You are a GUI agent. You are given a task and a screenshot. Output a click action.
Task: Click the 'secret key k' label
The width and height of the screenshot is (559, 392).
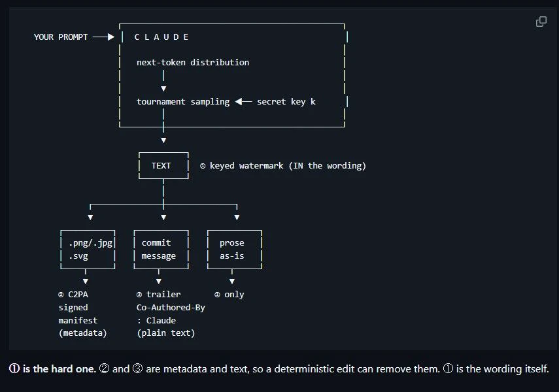tap(286, 101)
